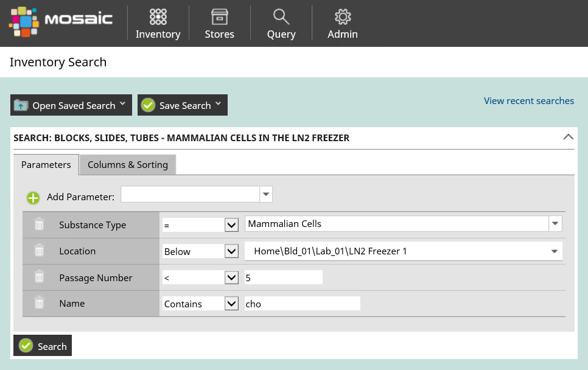Open the Query section

click(x=281, y=23)
